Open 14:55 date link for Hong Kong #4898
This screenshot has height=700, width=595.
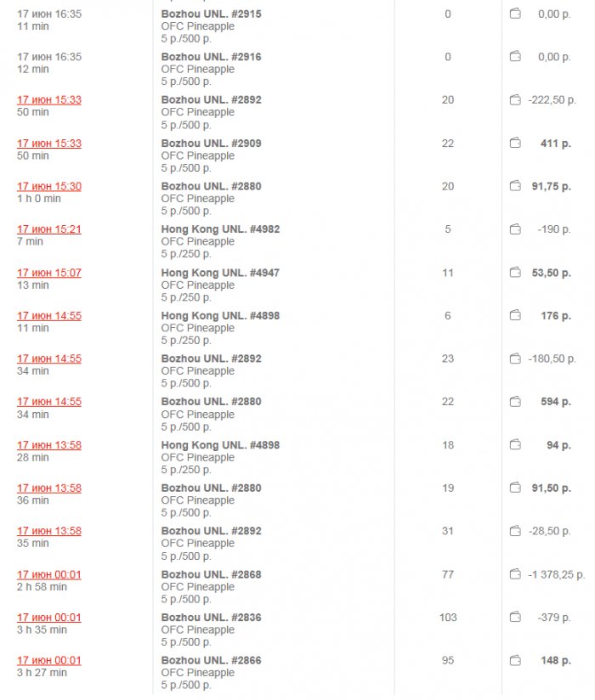pos(49,316)
